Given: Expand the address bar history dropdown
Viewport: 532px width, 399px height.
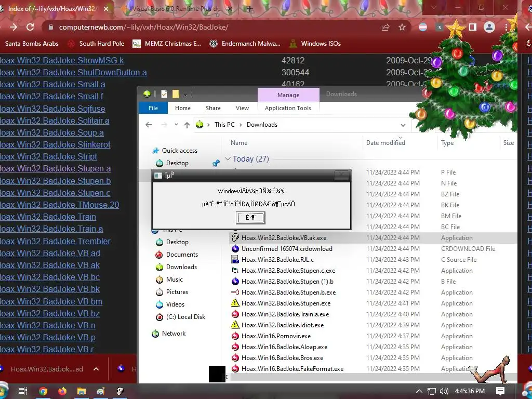Looking at the screenshot, I should pyautogui.click(x=403, y=125).
